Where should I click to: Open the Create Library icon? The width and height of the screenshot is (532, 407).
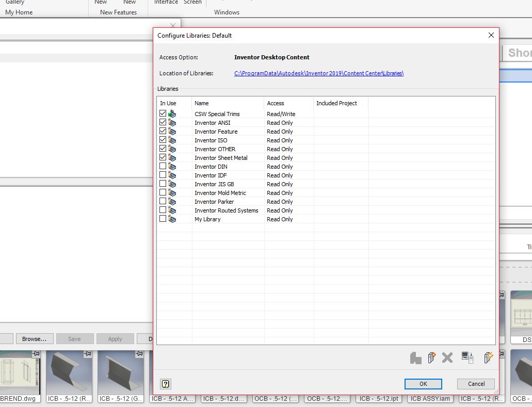431,357
